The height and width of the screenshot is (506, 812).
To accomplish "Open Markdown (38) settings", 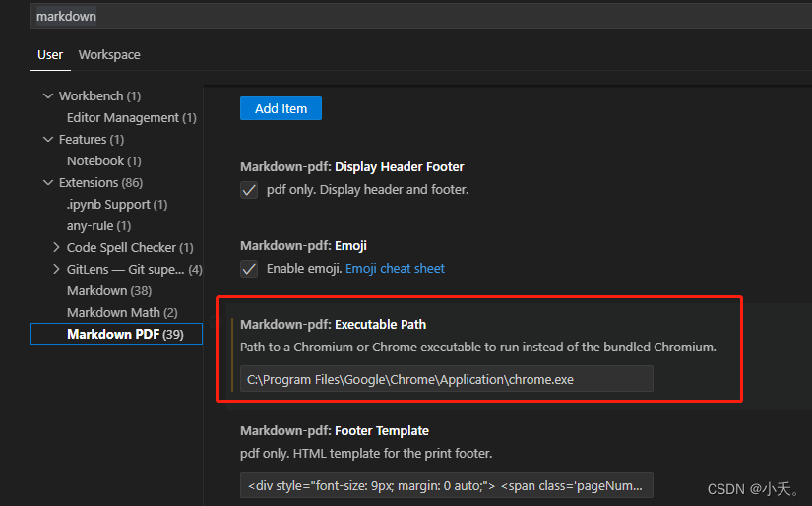I will click(109, 291).
